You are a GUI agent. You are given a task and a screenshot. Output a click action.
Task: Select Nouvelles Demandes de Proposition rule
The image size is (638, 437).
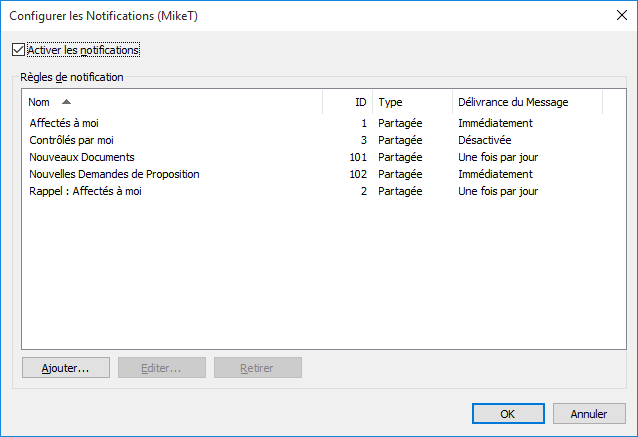click(x=114, y=174)
